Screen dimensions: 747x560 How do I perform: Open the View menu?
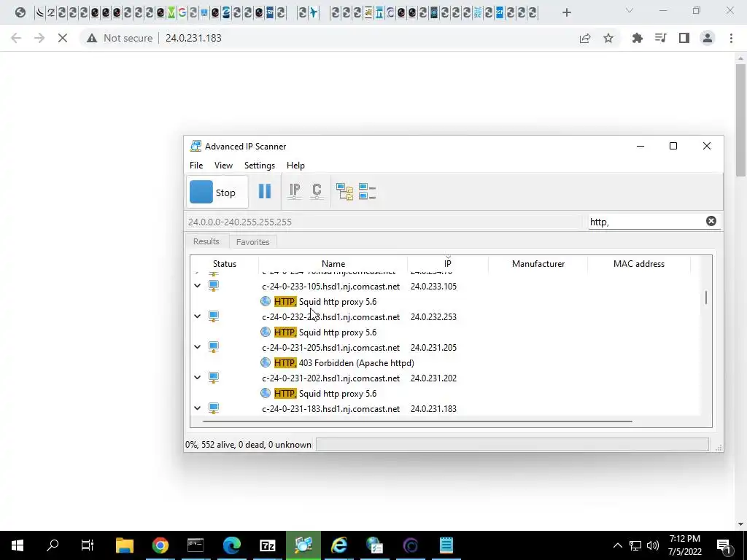(x=223, y=166)
